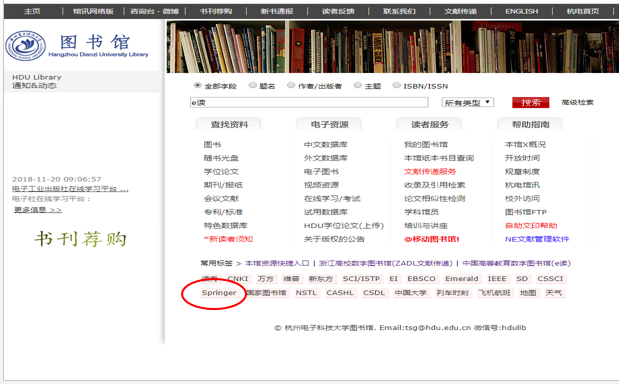The height and width of the screenshot is (384, 619).
Task: Open the 开放时间 link
Action: pos(522,158)
